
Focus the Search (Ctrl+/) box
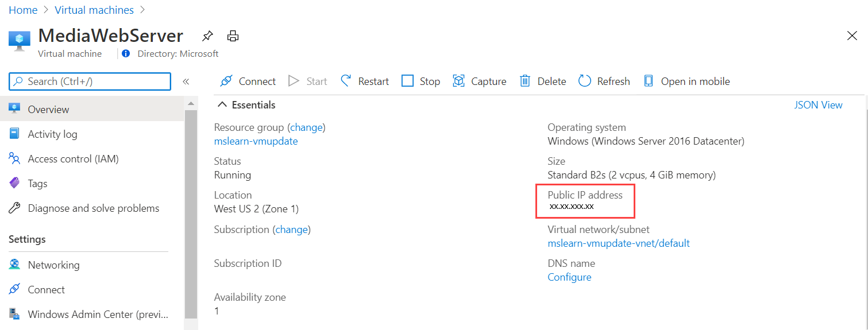click(x=90, y=81)
